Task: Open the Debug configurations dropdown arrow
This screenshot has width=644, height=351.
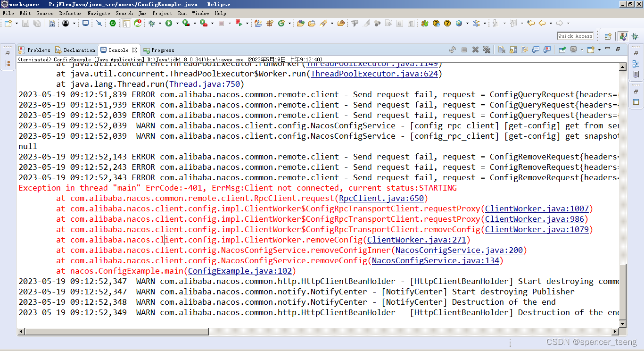Action: pos(160,23)
